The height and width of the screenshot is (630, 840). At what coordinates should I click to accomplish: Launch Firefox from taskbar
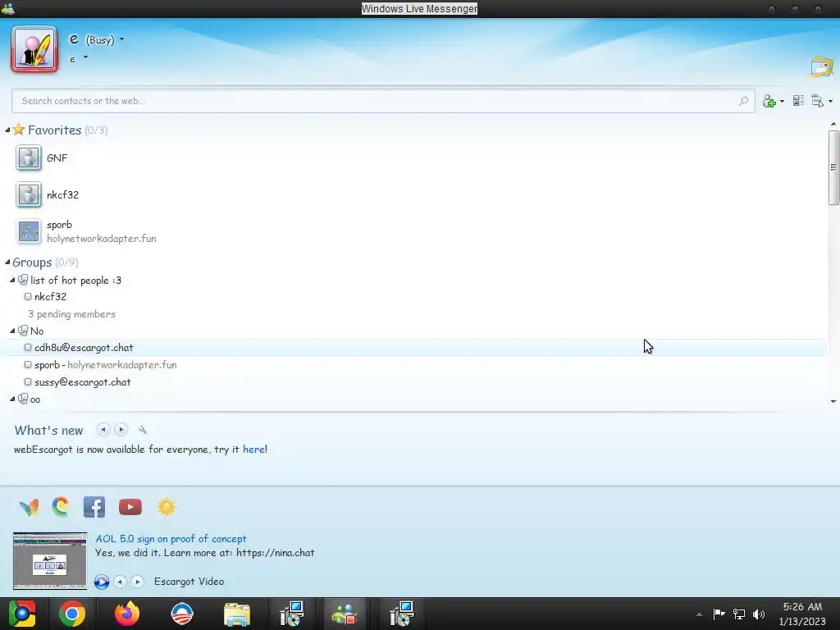tap(127, 614)
